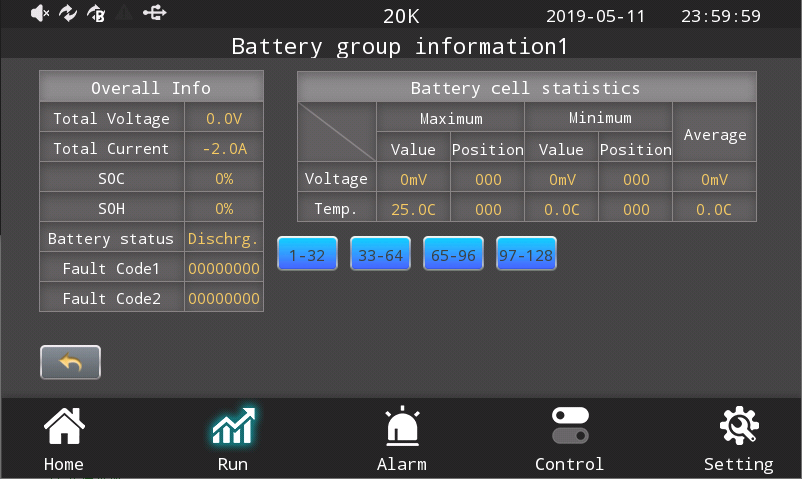The height and width of the screenshot is (479, 802).
Task: Go back with the return arrow button
Action: [x=70, y=362]
